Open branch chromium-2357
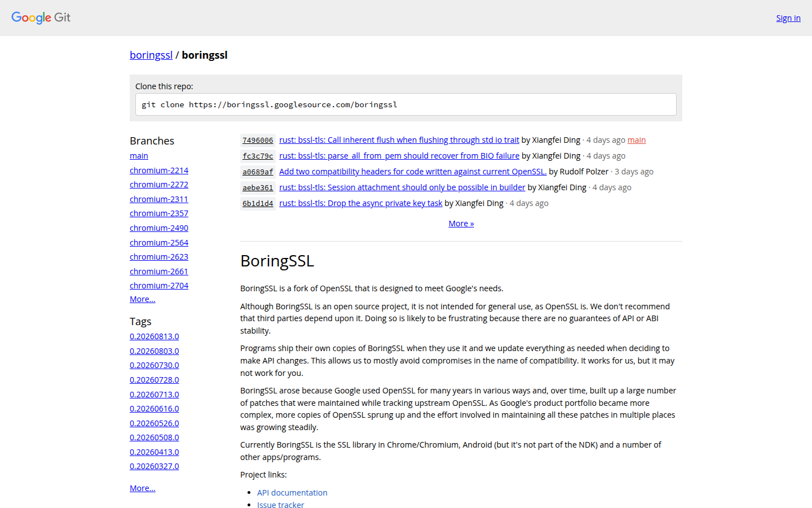Viewport: 812px width, 508px height. click(159, 213)
